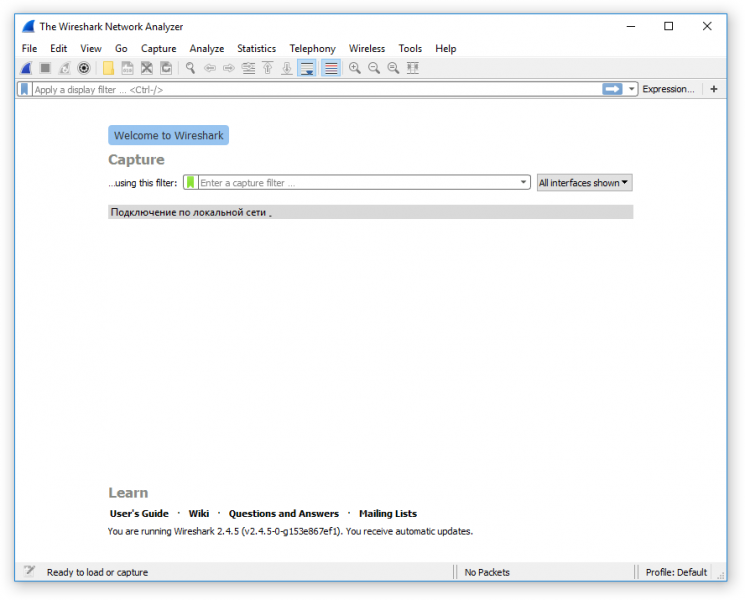Open the All interfaces shown dropdown
The height and width of the screenshot is (600, 745).
pyautogui.click(x=584, y=182)
